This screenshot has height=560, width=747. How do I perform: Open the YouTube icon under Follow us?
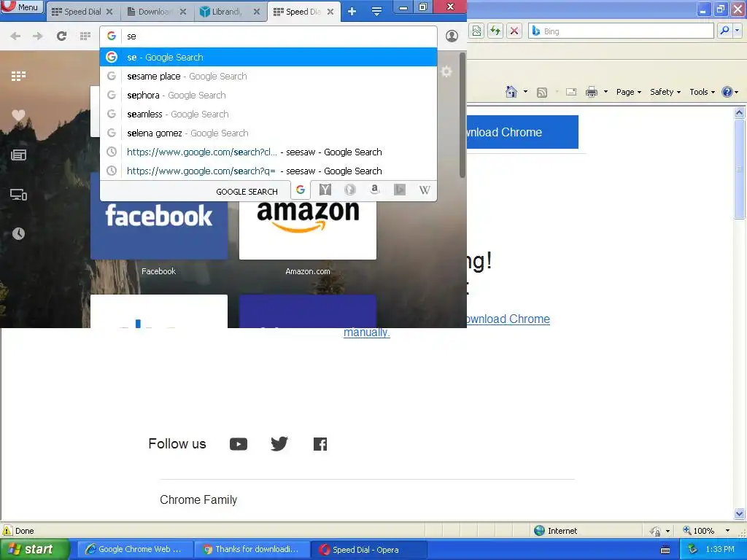pos(239,444)
